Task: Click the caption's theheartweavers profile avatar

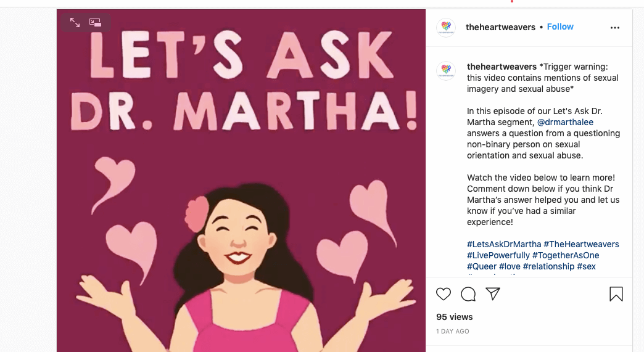Action: [445, 71]
